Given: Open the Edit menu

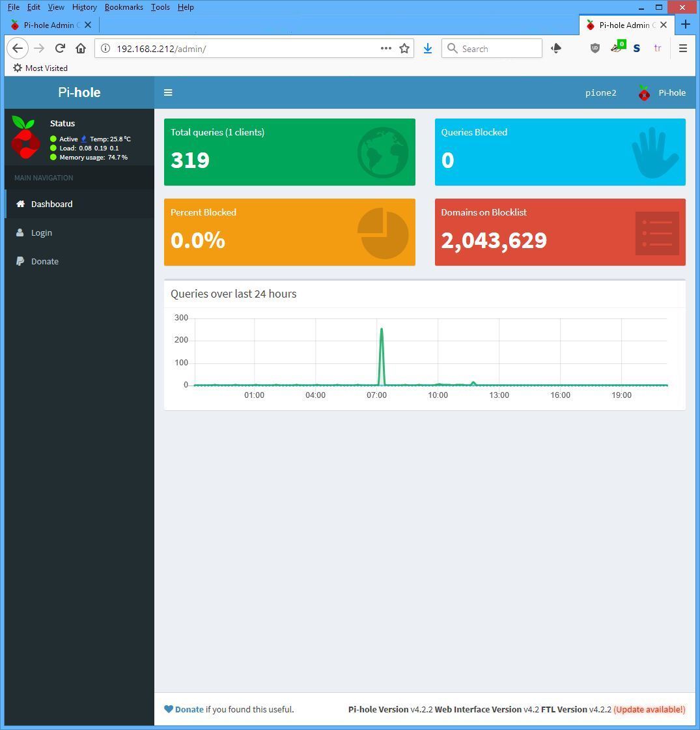Looking at the screenshot, I should click(33, 7).
